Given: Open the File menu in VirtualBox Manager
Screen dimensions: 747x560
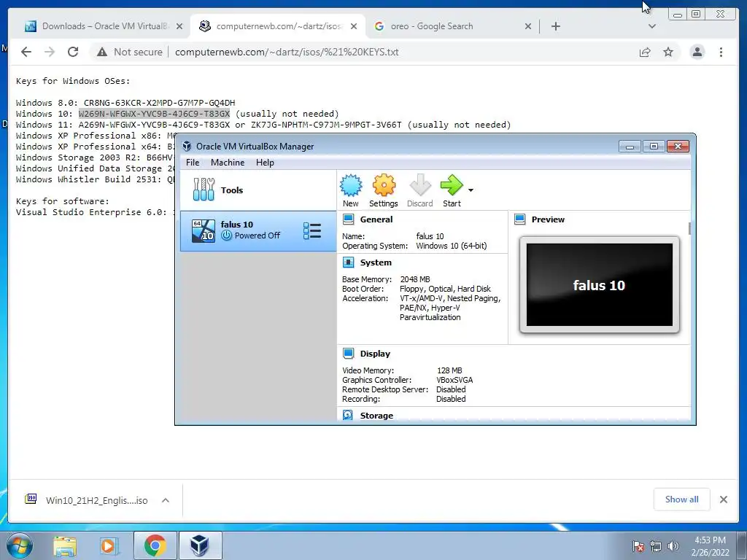Looking at the screenshot, I should pyautogui.click(x=193, y=163).
